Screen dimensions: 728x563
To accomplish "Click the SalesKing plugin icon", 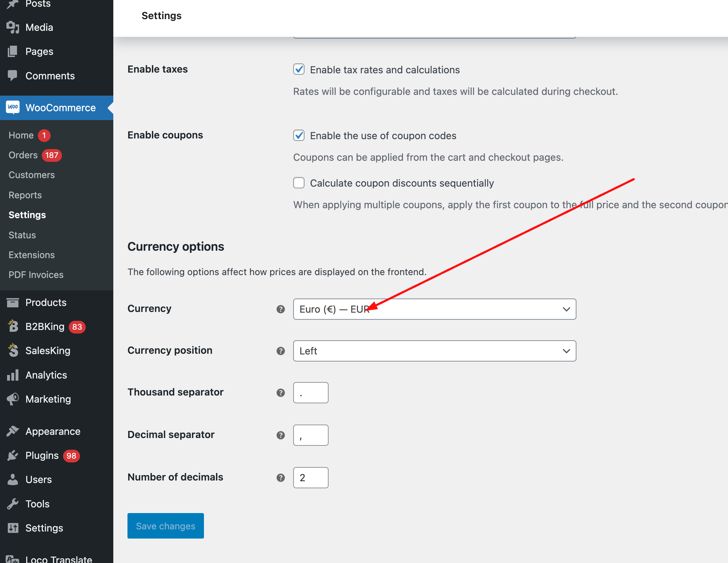I will click(x=13, y=351).
